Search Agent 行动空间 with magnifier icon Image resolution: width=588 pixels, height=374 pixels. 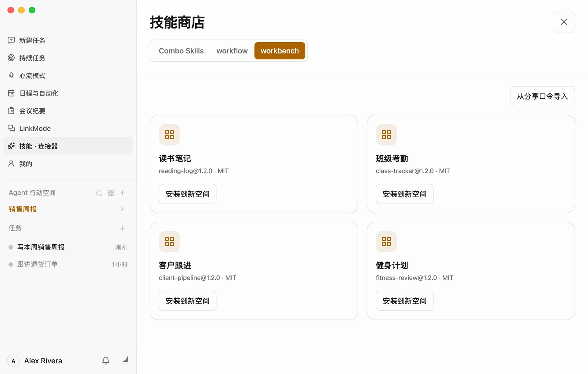pos(99,193)
